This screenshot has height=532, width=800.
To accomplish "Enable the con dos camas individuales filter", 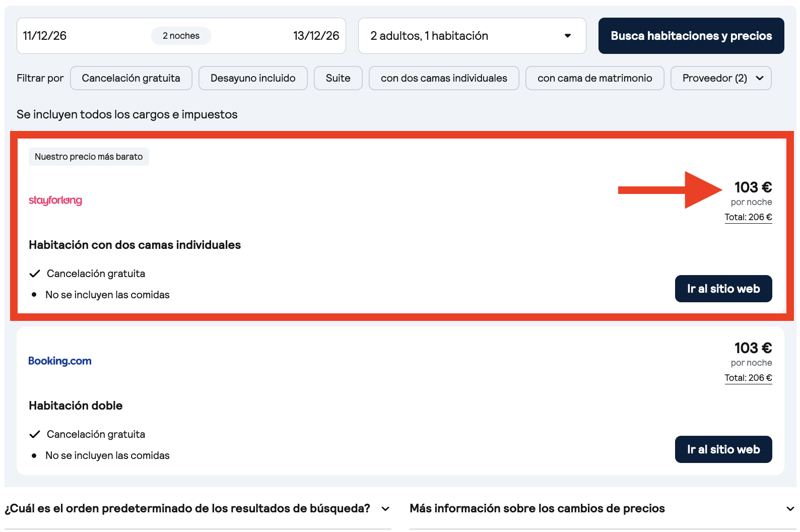I will coord(444,78).
